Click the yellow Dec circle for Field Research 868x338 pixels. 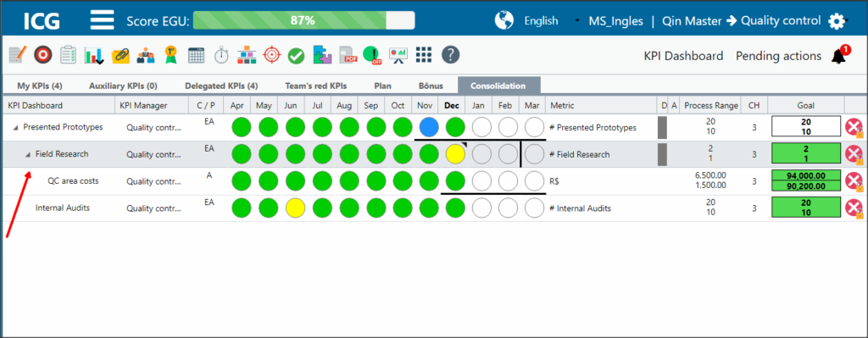(455, 154)
